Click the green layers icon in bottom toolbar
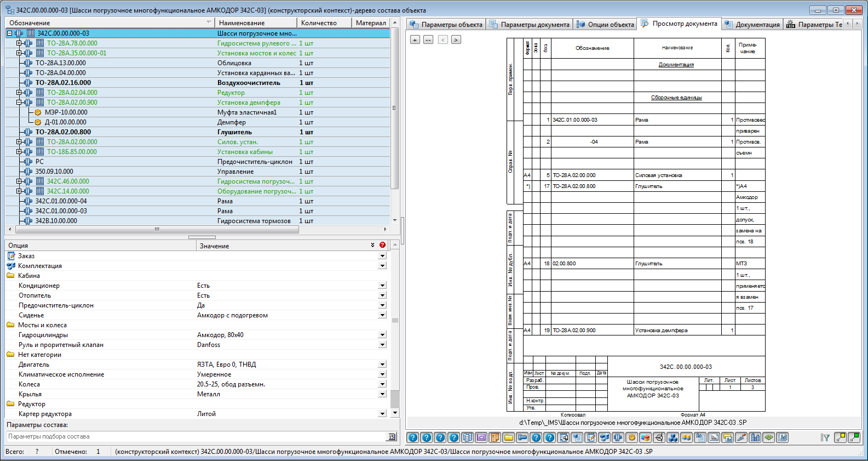Viewport: 868px width, 461px height. 769,437
